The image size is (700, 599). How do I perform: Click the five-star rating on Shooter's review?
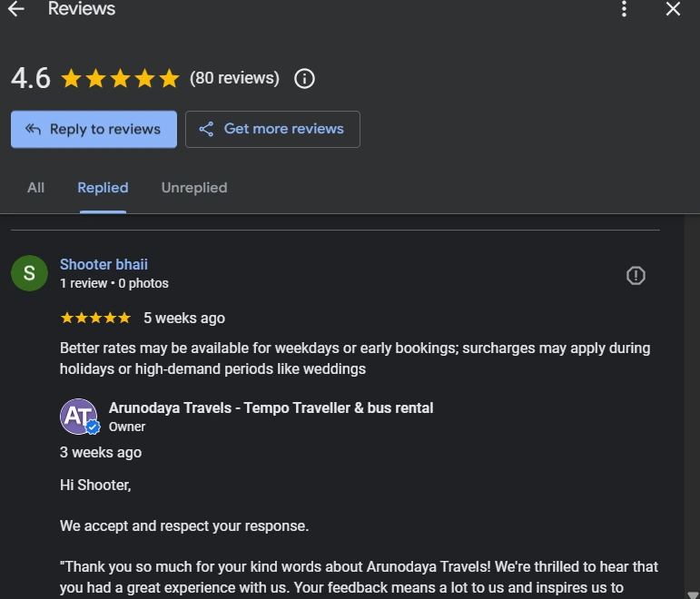pyautogui.click(x=95, y=318)
